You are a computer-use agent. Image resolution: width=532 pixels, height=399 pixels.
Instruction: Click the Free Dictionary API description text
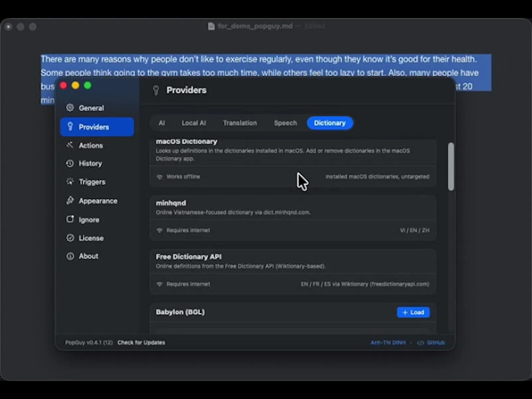241,266
